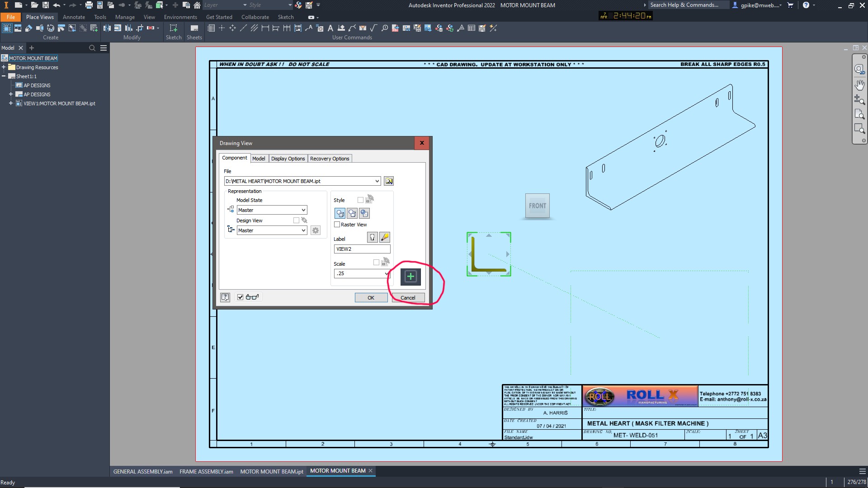Click the Cancel button
868x488 pixels.
408,298
